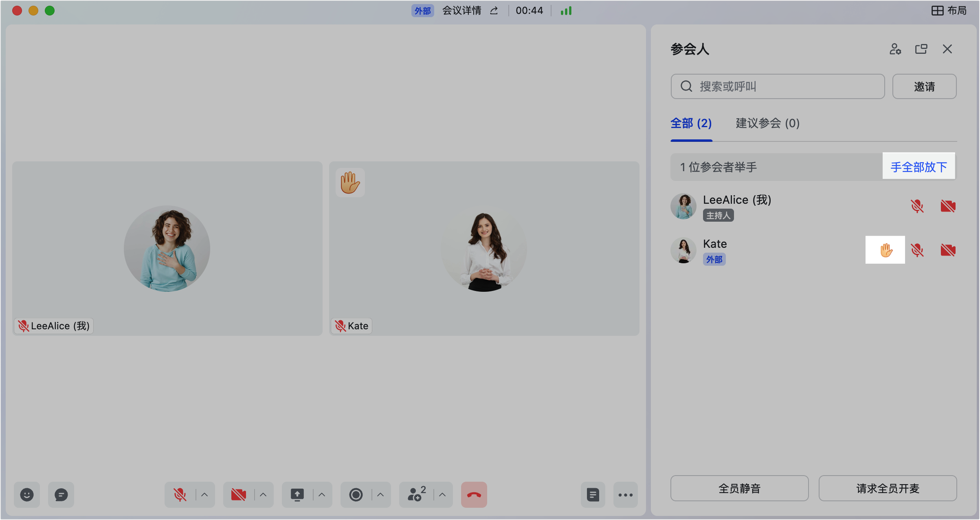Screen dimensions: 980x520
Task: Expand microphone options arrow
Action: click(205, 495)
